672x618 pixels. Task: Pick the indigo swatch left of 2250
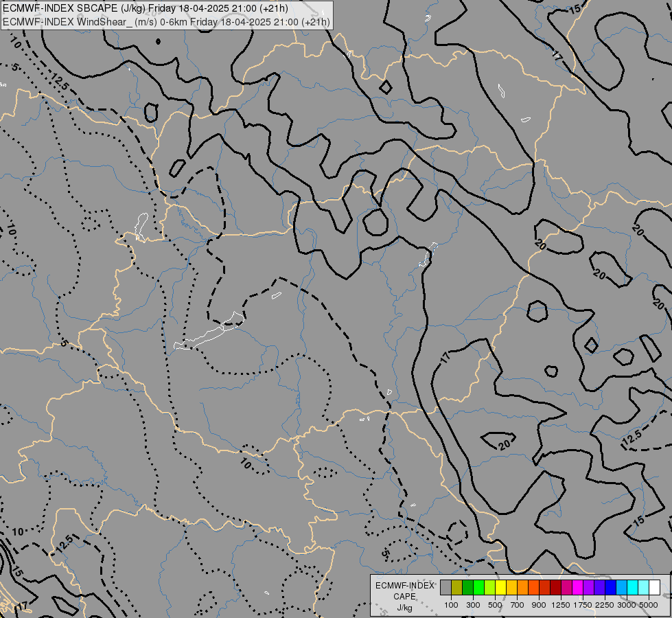599,587
